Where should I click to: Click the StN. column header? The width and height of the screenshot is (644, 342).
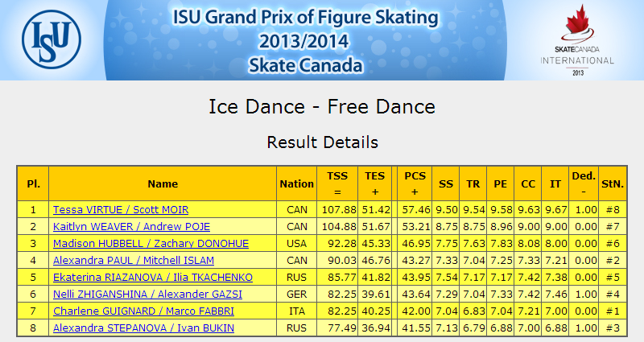pos(613,183)
